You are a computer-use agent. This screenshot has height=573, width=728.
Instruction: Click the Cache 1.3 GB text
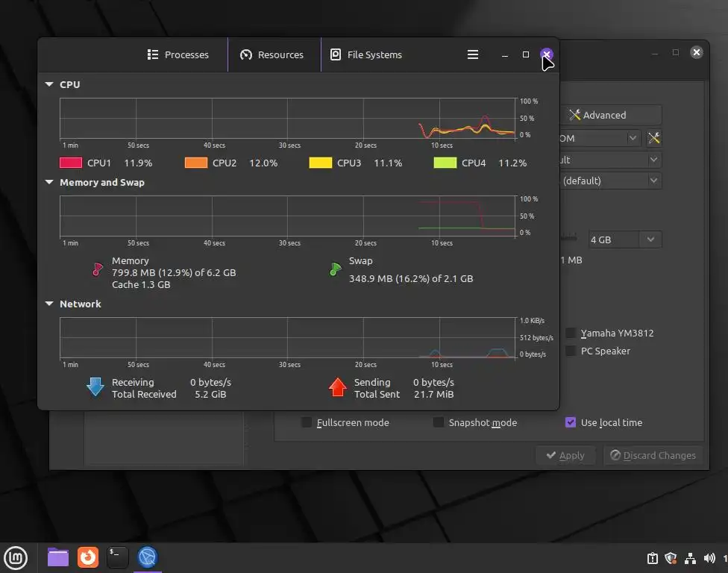141,285
